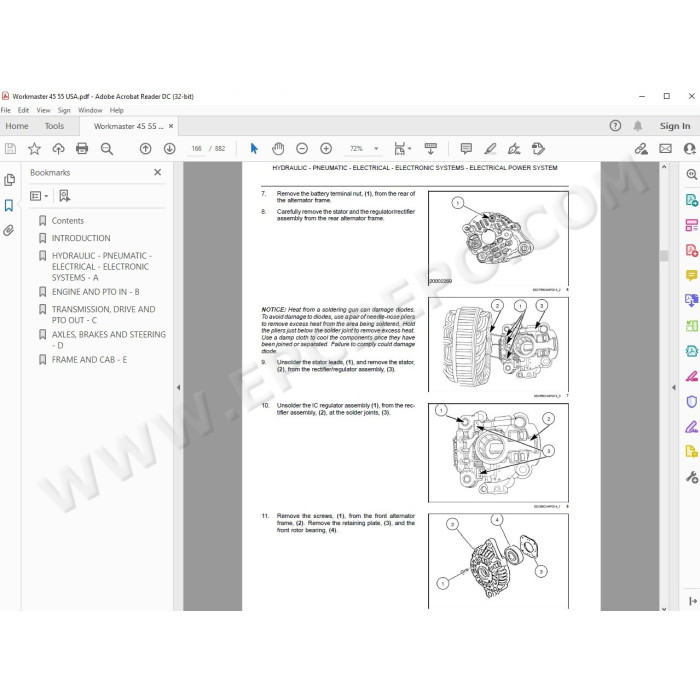Click the Sign In button
This screenshot has width=700, height=700.
pos(675,126)
